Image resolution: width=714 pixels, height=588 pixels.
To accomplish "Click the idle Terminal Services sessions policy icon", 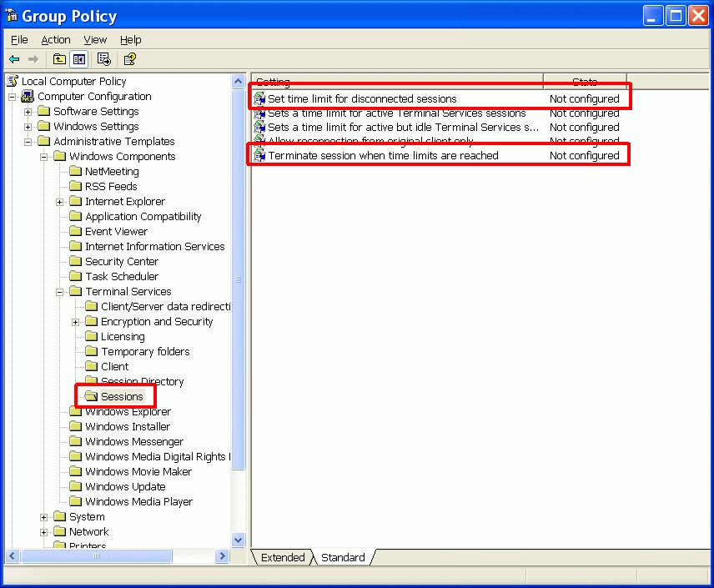I will 259,127.
